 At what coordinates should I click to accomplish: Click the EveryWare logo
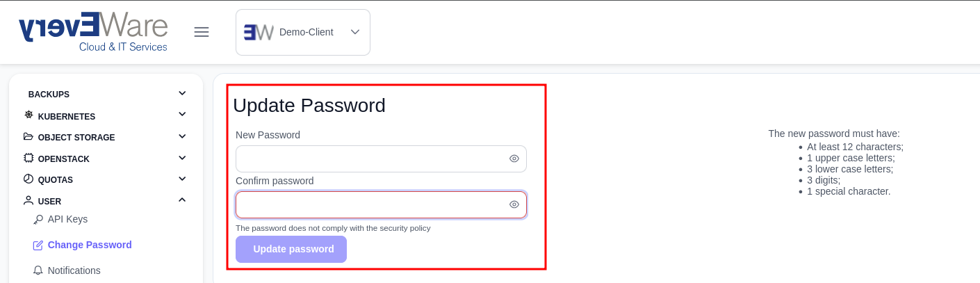coord(93,31)
